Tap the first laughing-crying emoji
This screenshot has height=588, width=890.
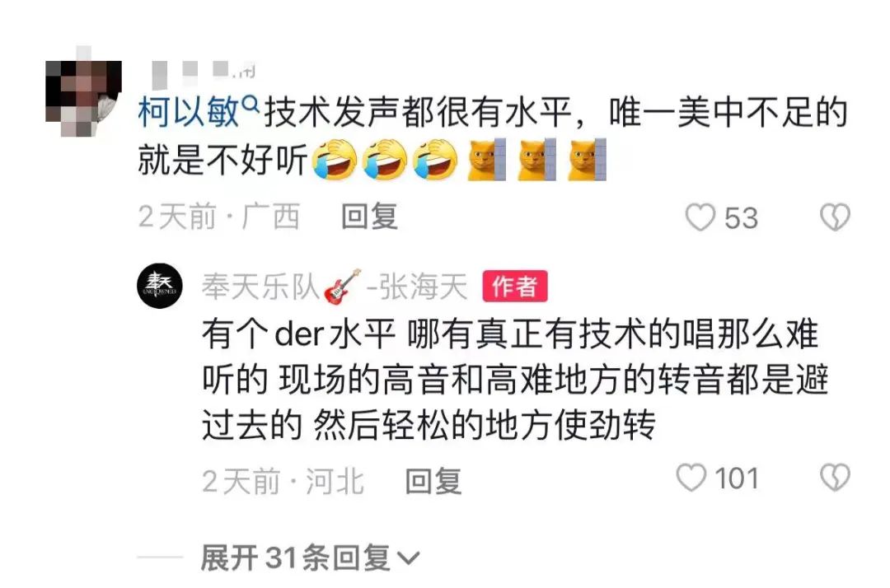tap(335, 160)
